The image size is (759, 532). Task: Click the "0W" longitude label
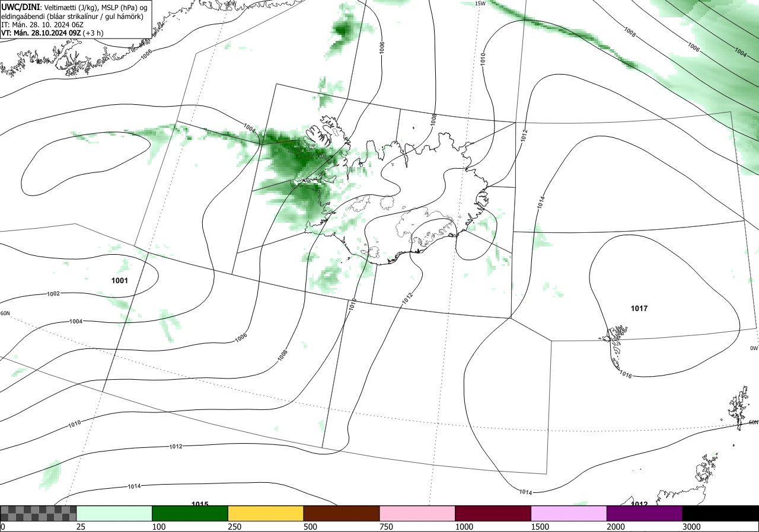point(754,348)
